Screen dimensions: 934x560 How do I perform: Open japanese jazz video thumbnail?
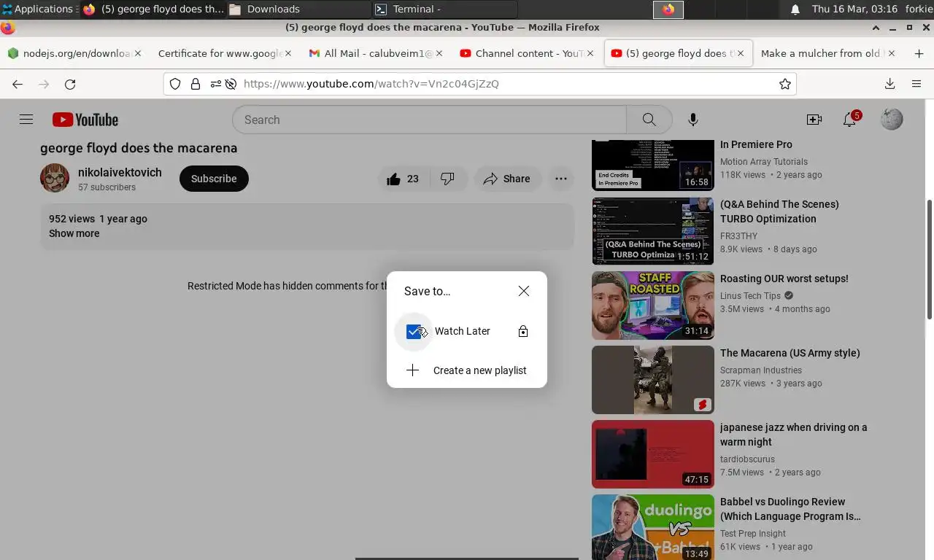click(653, 454)
